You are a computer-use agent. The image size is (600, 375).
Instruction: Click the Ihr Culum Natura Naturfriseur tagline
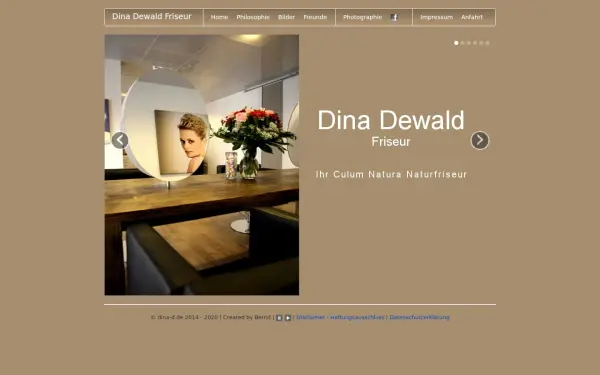[x=391, y=174]
